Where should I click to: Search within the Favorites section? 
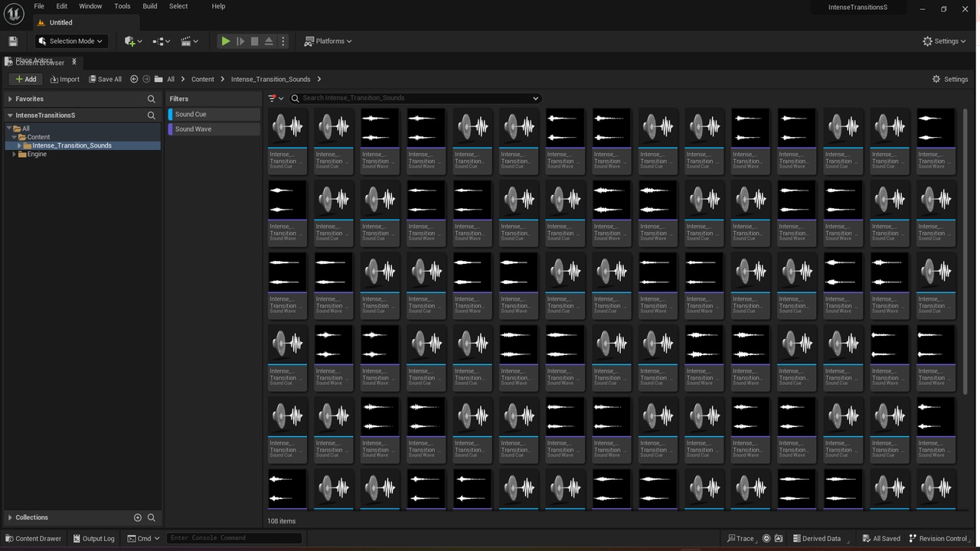tap(152, 99)
